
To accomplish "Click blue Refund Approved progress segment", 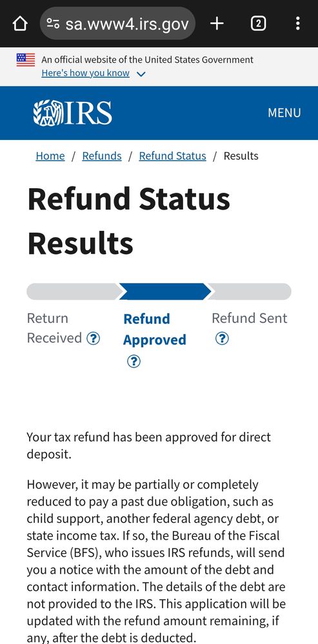I will [x=164, y=291].
